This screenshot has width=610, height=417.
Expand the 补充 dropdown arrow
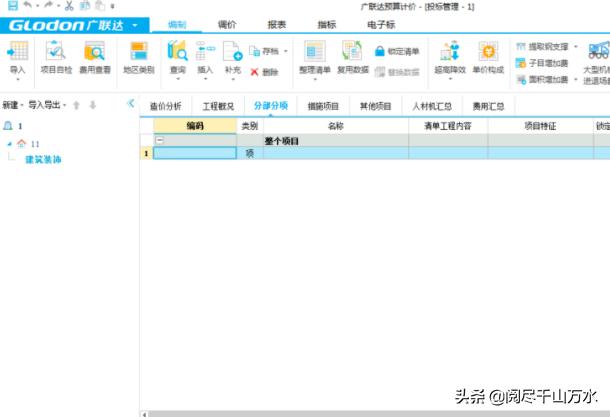tap(233, 79)
